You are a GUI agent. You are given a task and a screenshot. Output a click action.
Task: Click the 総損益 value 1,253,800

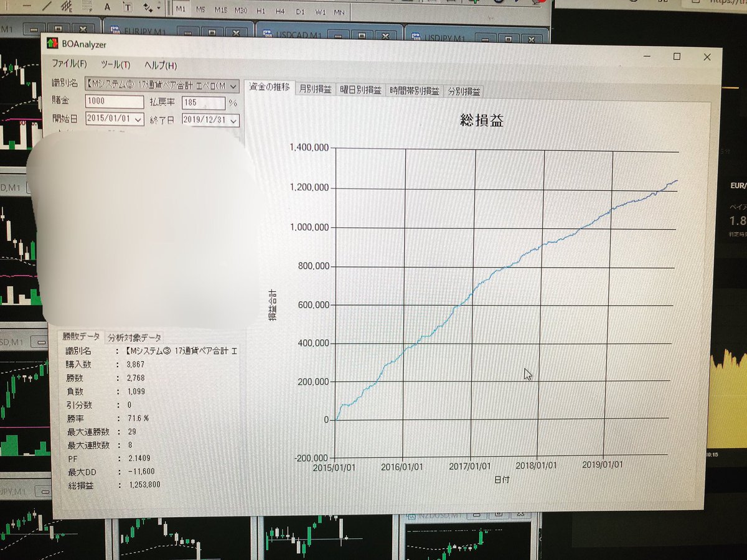point(144,485)
